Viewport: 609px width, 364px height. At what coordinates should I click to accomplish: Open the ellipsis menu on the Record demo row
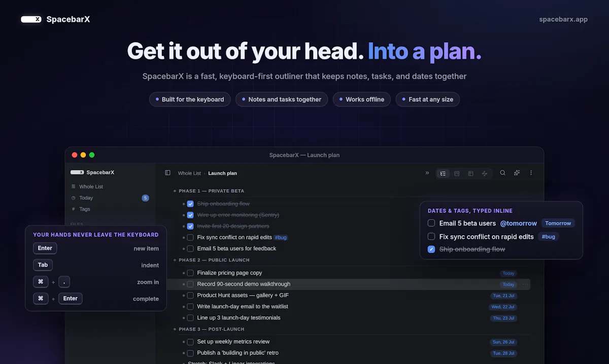tap(525, 284)
